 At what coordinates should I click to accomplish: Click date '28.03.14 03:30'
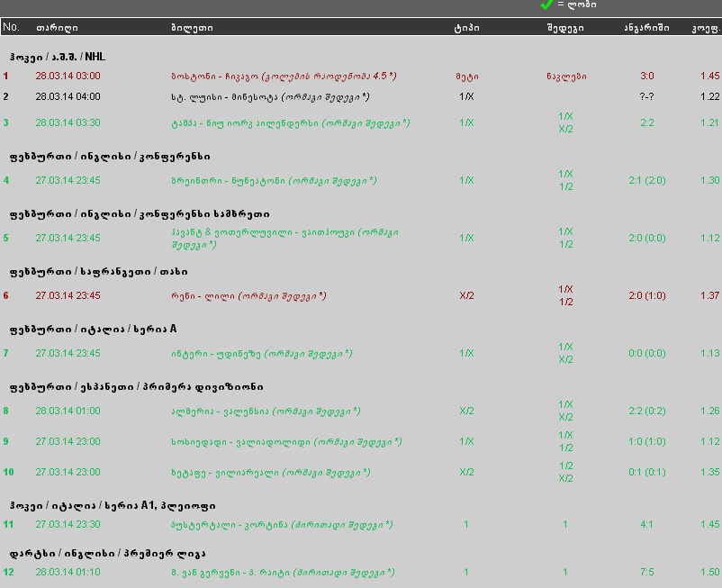point(68,122)
